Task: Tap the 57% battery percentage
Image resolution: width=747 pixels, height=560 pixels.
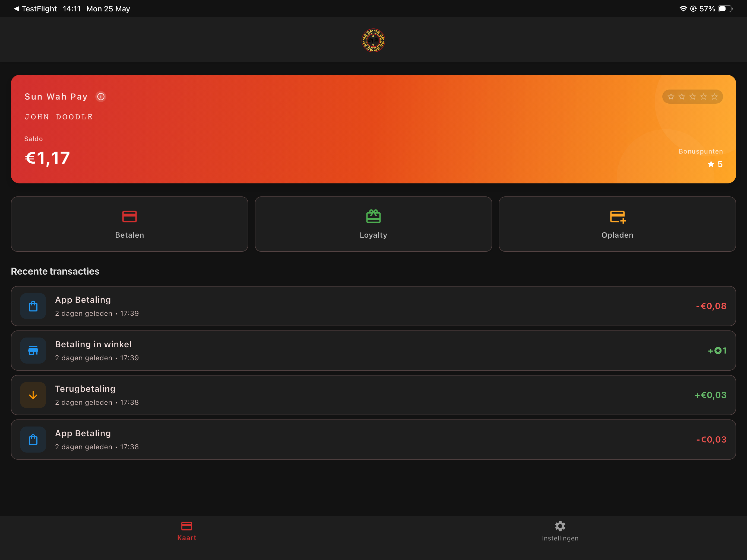Action: pyautogui.click(x=707, y=9)
